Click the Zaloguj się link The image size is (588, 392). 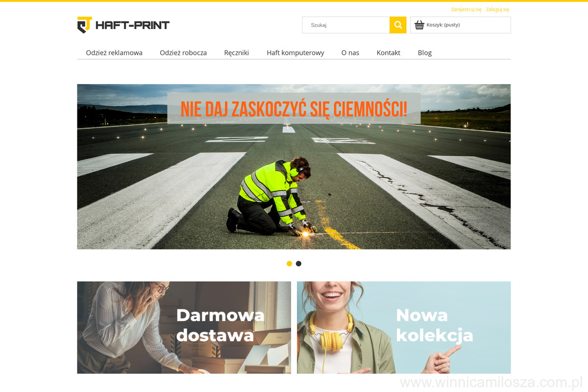pyautogui.click(x=497, y=9)
